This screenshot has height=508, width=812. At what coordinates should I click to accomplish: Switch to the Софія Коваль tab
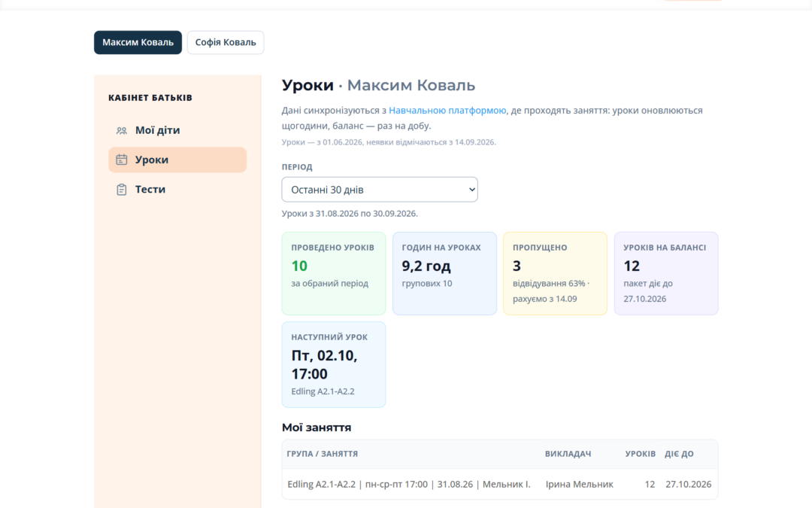(226, 42)
